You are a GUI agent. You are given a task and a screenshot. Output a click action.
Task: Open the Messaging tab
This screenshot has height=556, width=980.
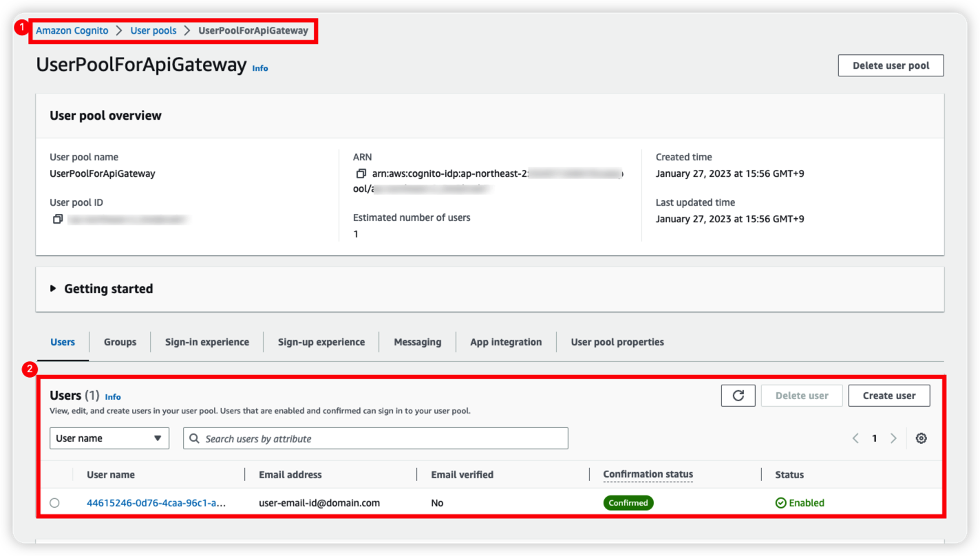(x=418, y=342)
